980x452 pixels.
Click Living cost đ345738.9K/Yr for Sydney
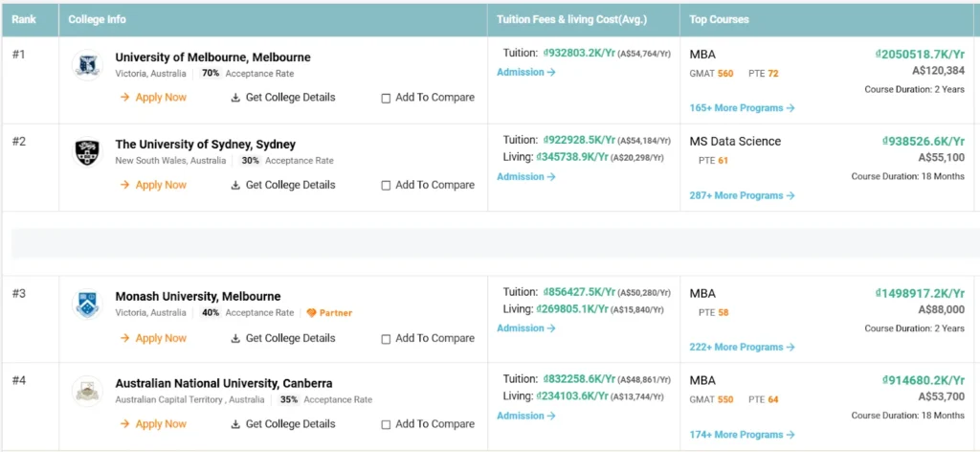pos(572,156)
